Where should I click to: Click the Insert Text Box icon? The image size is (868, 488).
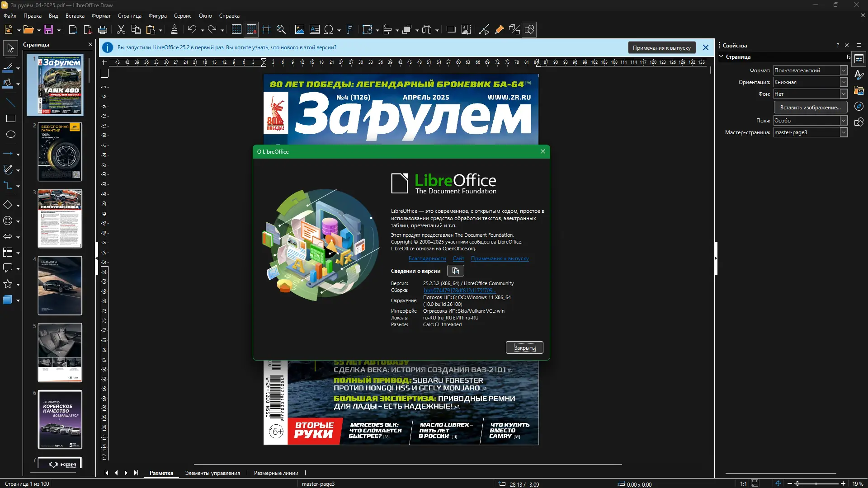click(315, 30)
